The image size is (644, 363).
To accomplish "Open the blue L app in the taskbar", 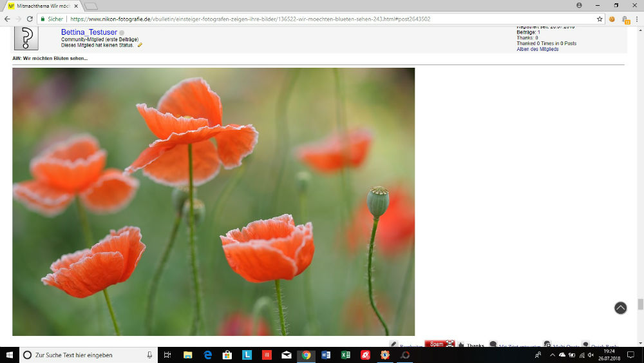I will pos(247,355).
